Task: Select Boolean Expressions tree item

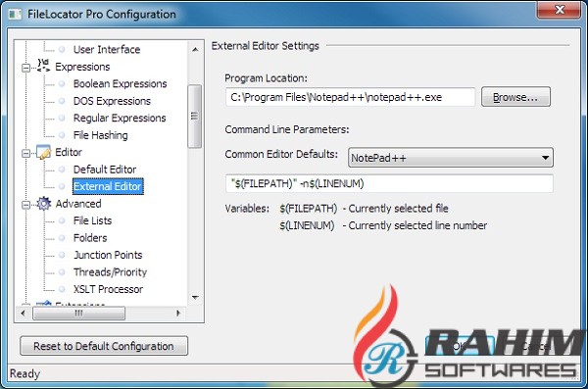Action: tap(120, 83)
